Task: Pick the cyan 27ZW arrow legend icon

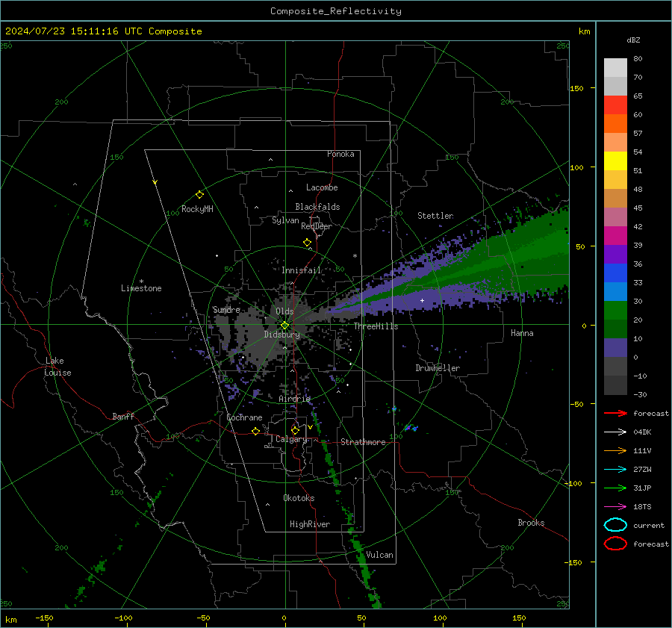Action: [x=615, y=470]
